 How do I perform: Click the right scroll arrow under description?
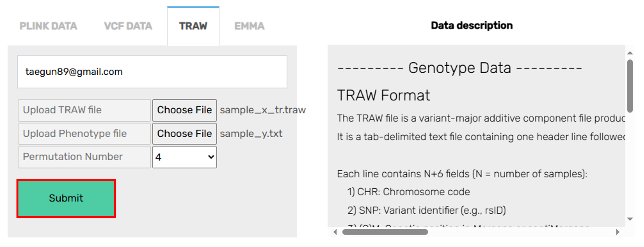coord(618,232)
